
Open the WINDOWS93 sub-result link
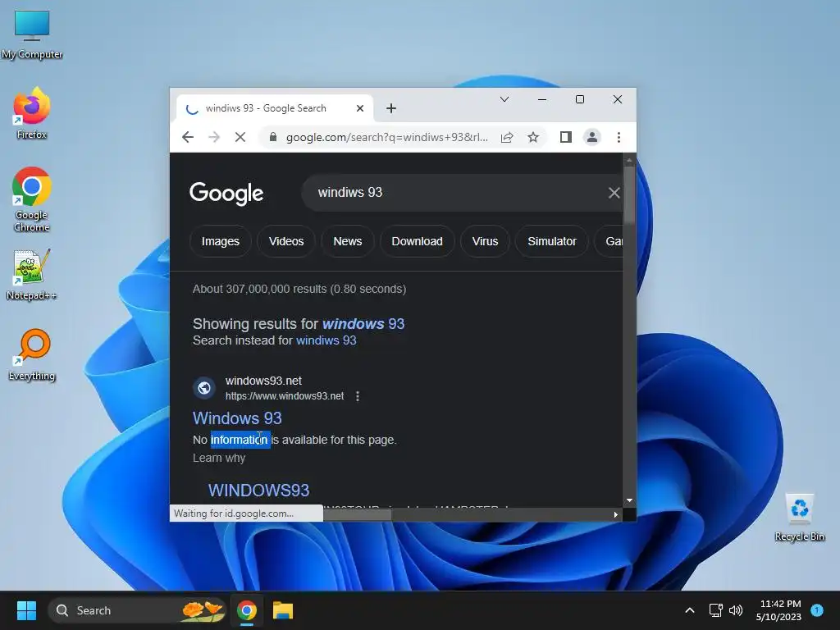(x=258, y=491)
